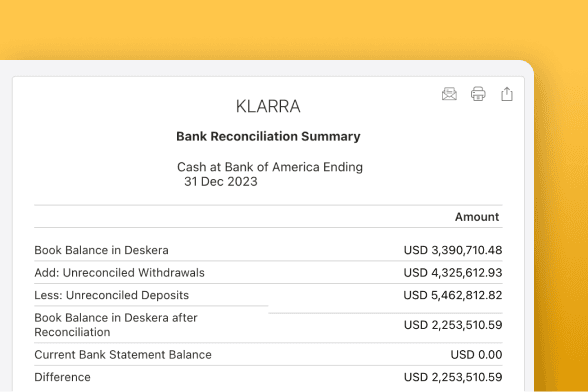
Task: Click the Difference amount value
Action: [x=453, y=377]
